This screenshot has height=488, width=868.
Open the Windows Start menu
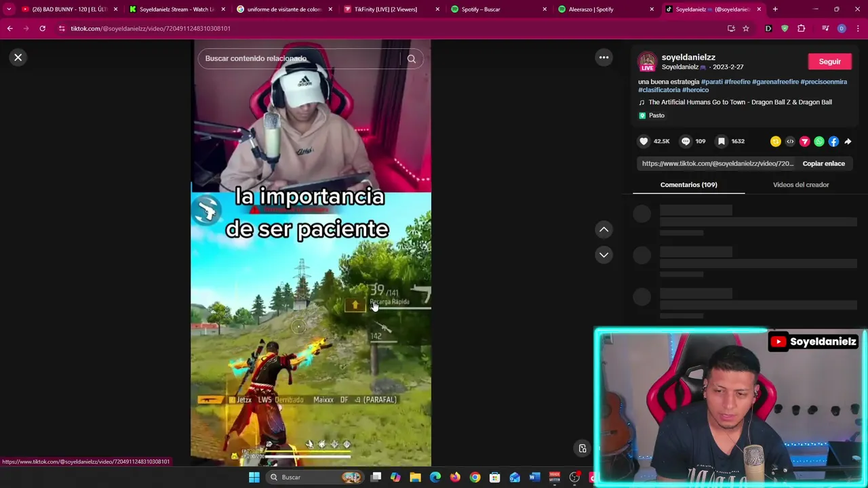click(x=254, y=478)
